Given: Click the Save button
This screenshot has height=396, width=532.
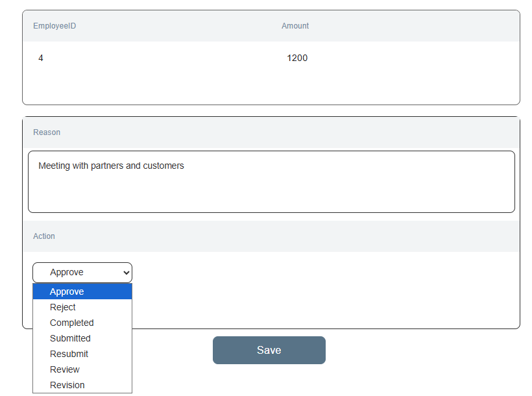Looking at the screenshot, I should [x=269, y=350].
